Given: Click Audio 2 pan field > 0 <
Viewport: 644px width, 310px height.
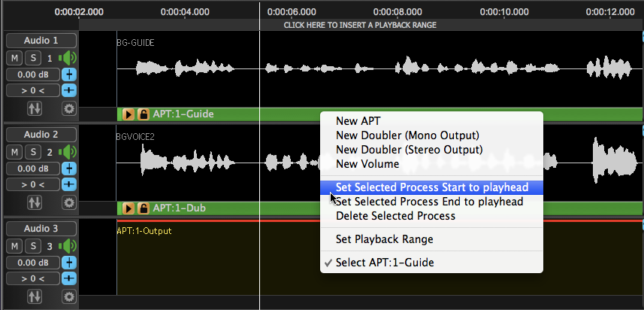Looking at the screenshot, I should pos(33,184).
